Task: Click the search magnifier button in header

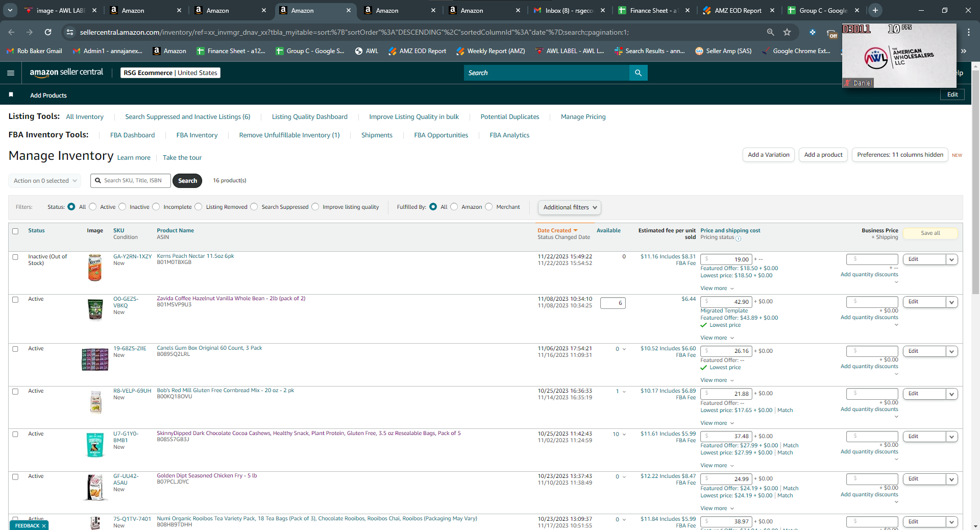Action: (638, 73)
